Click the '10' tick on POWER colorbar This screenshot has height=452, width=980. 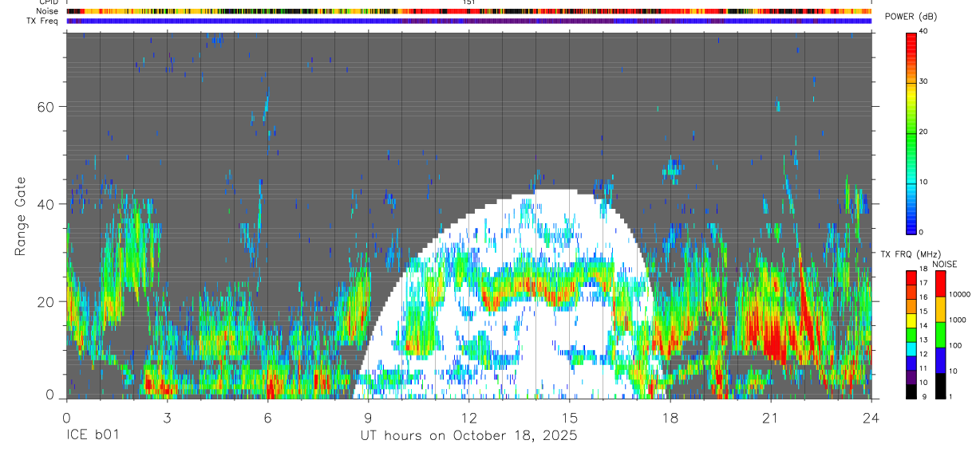pos(925,182)
